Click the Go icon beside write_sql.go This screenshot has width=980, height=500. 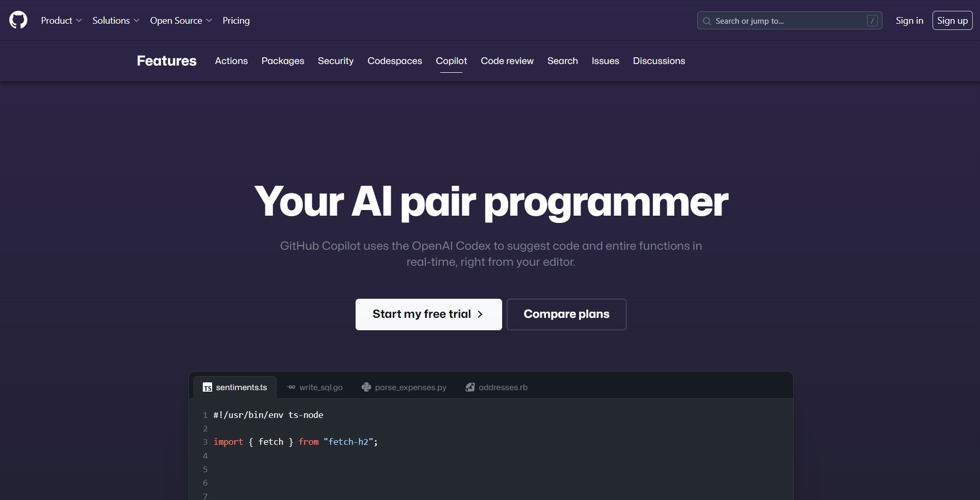point(291,387)
